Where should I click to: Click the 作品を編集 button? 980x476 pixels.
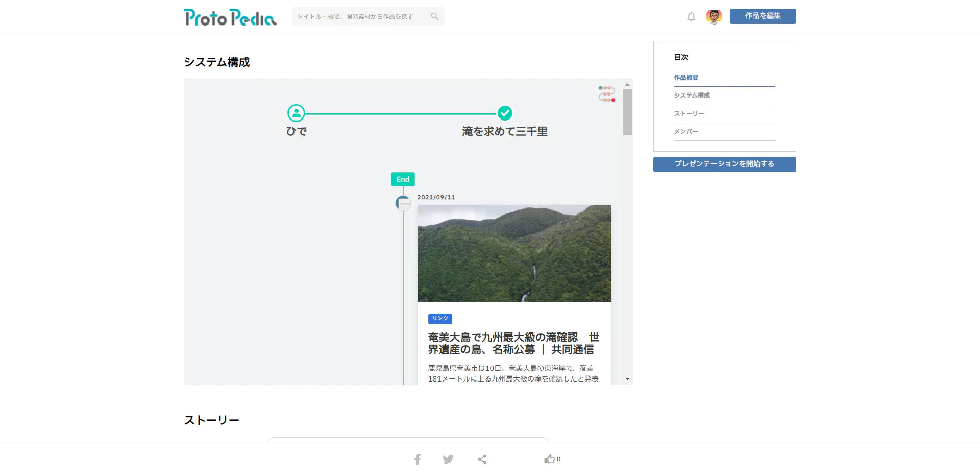tap(763, 16)
